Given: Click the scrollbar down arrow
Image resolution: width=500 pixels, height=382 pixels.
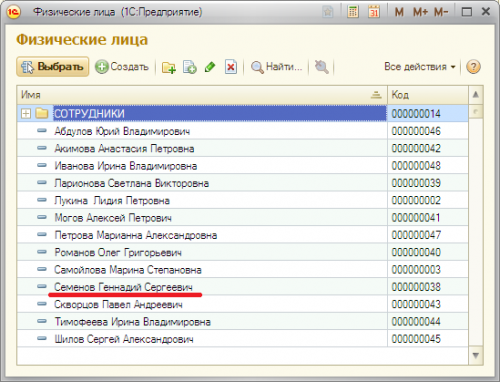Looking at the screenshot, I should coord(476,356).
